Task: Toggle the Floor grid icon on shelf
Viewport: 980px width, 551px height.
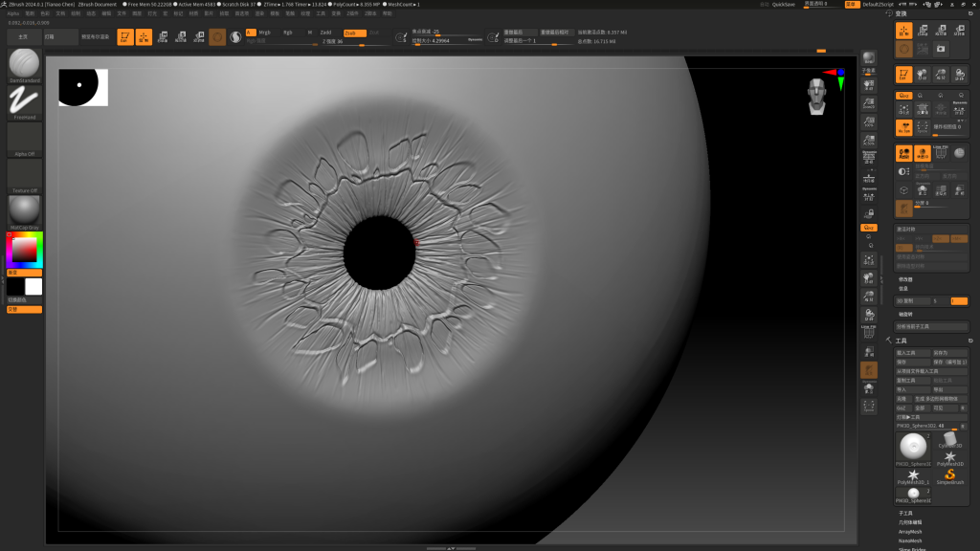Action: pos(869,179)
